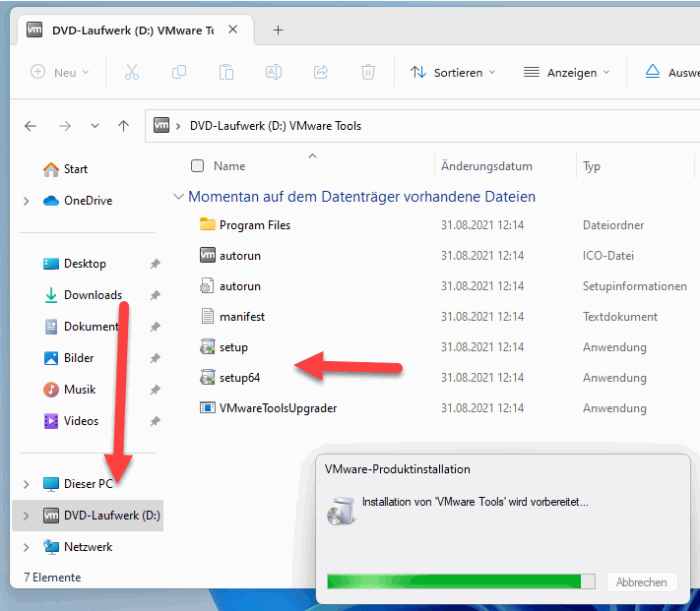This screenshot has width=700, height=611.
Task: Click the file name 'manifest'
Action: tap(242, 317)
